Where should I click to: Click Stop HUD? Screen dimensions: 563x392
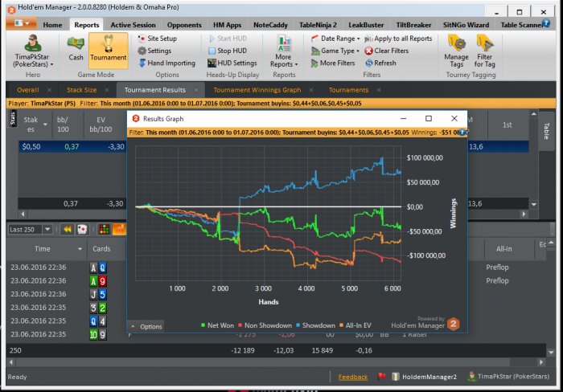(228, 51)
